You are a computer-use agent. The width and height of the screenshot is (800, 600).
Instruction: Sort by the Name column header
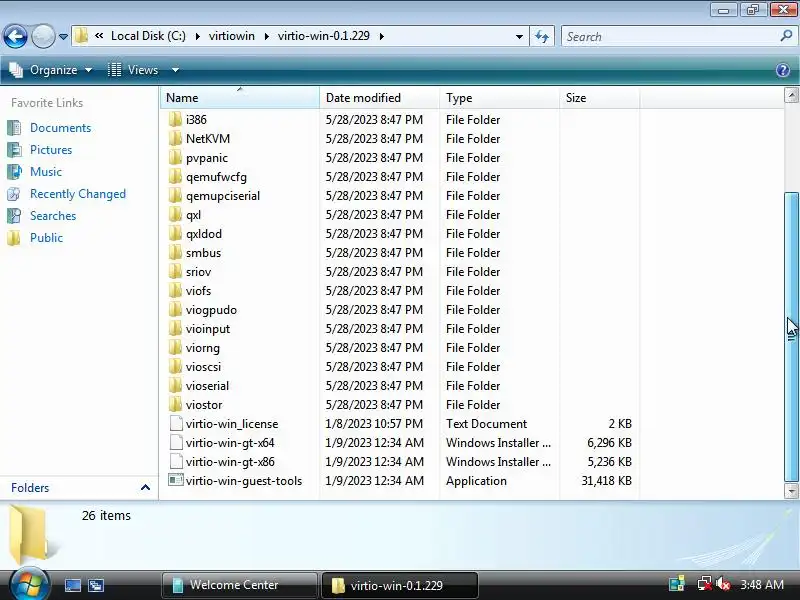point(240,97)
